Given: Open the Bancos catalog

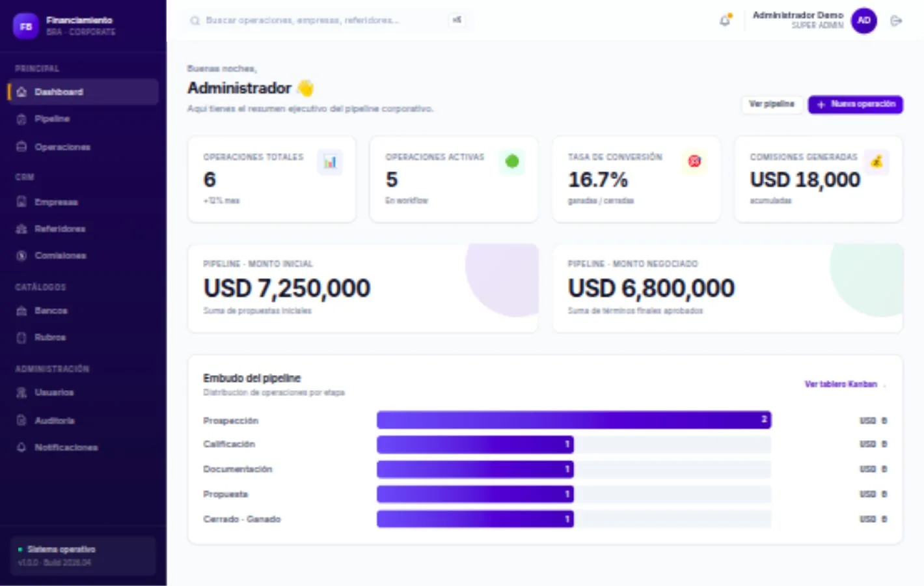Looking at the screenshot, I should (x=83, y=311).
